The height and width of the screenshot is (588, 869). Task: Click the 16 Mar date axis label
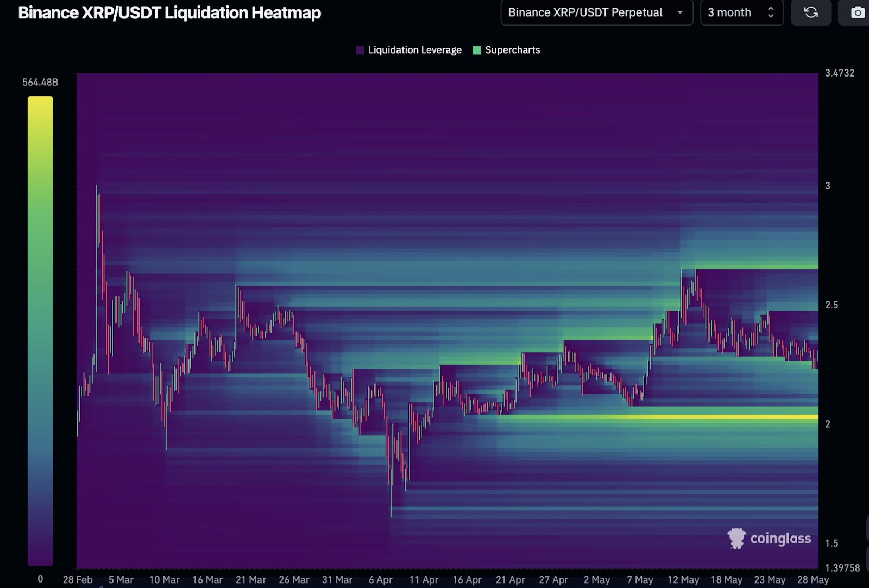click(x=207, y=580)
